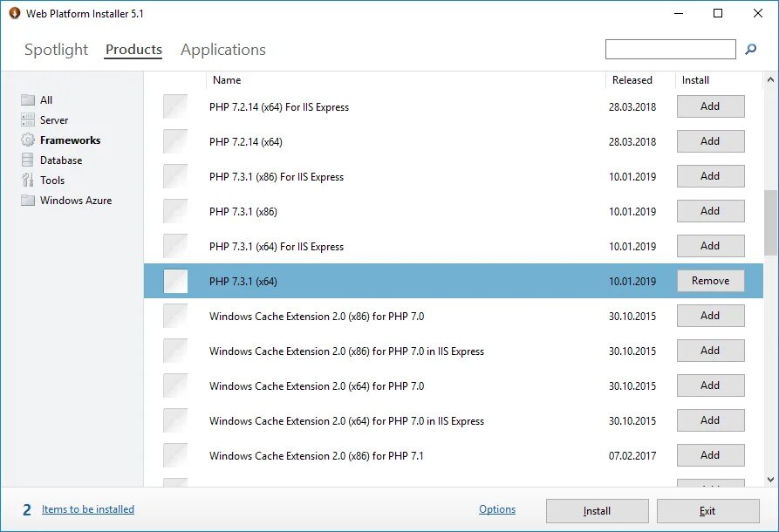Add PHP 7.2.14 (x64) For IIS Express
This screenshot has height=532, width=779.
[710, 106]
